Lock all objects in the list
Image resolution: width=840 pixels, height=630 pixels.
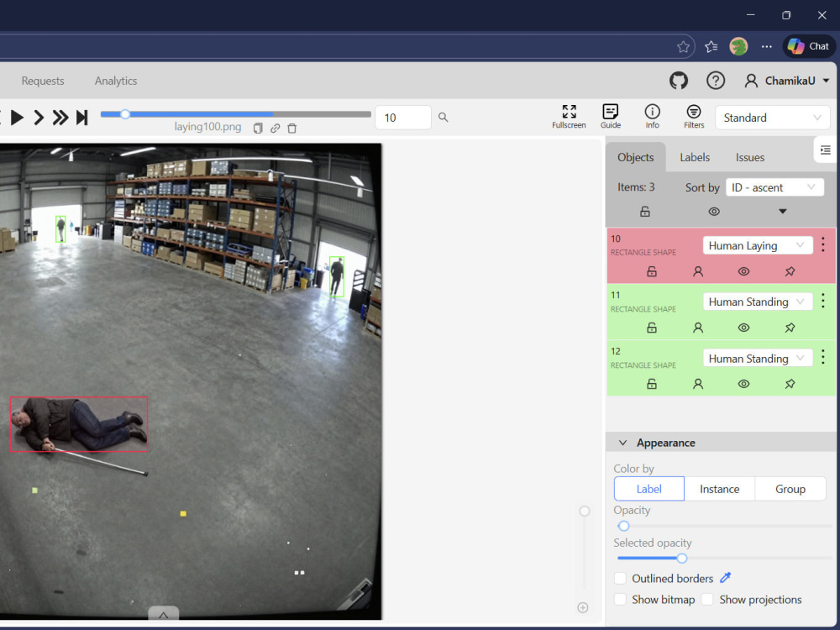pos(645,211)
